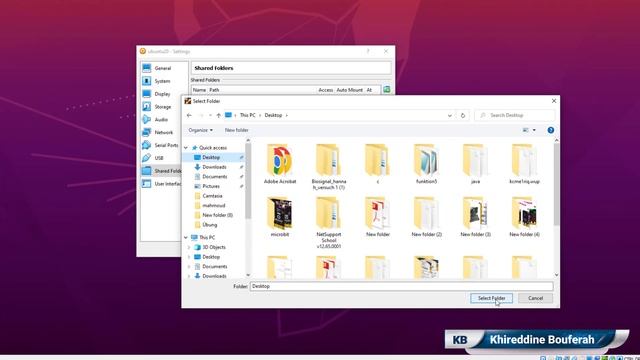This screenshot has height=360, width=640.
Task: Click New folder toolbar button
Action: click(x=236, y=130)
